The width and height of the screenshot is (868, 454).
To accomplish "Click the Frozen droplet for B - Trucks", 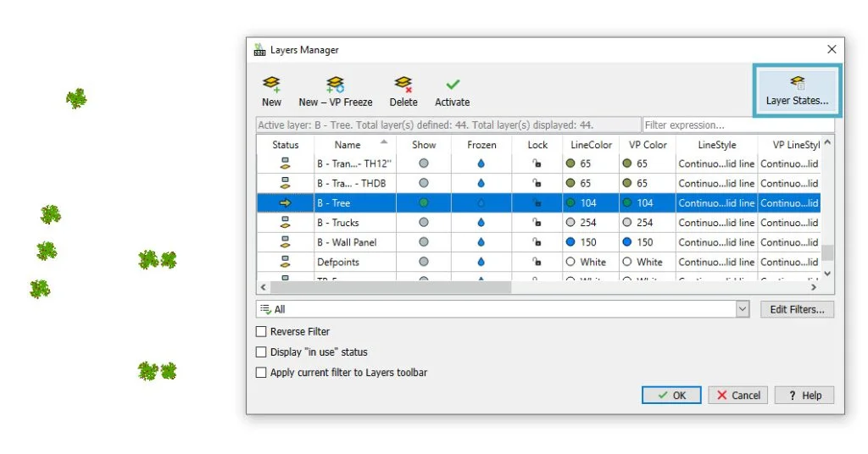I will (x=481, y=223).
